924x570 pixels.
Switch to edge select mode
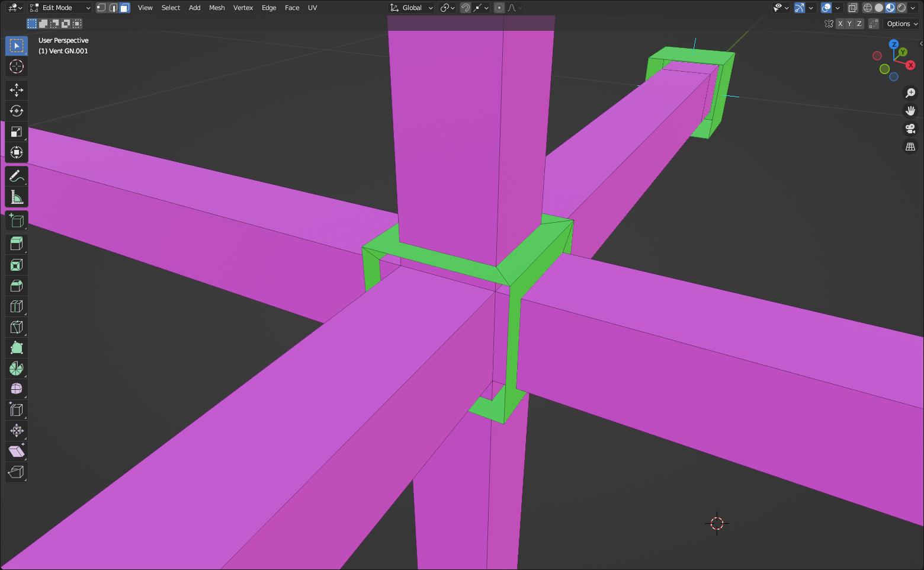tap(113, 8)
